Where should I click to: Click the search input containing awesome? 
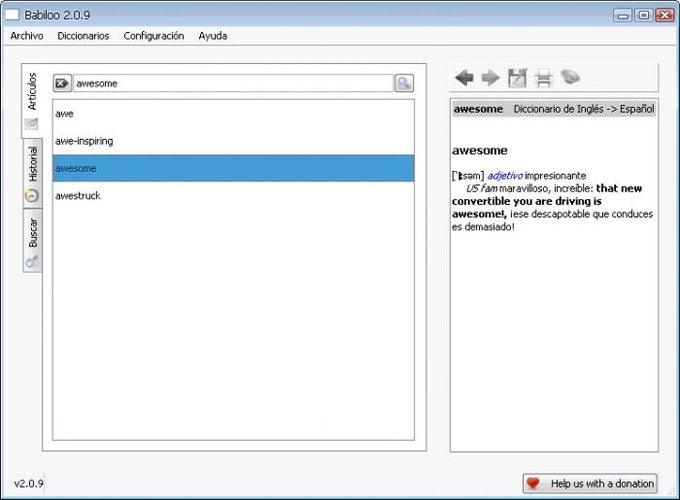point(233,83)
